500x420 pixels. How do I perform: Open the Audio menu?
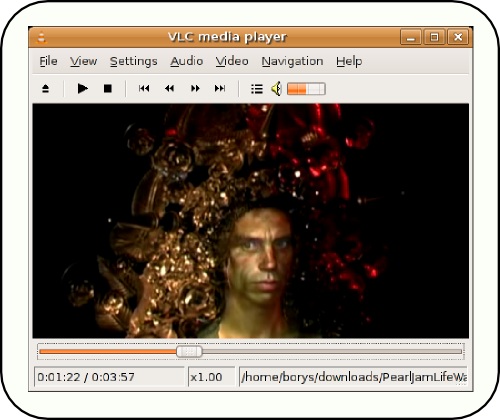tap(187, 61)
